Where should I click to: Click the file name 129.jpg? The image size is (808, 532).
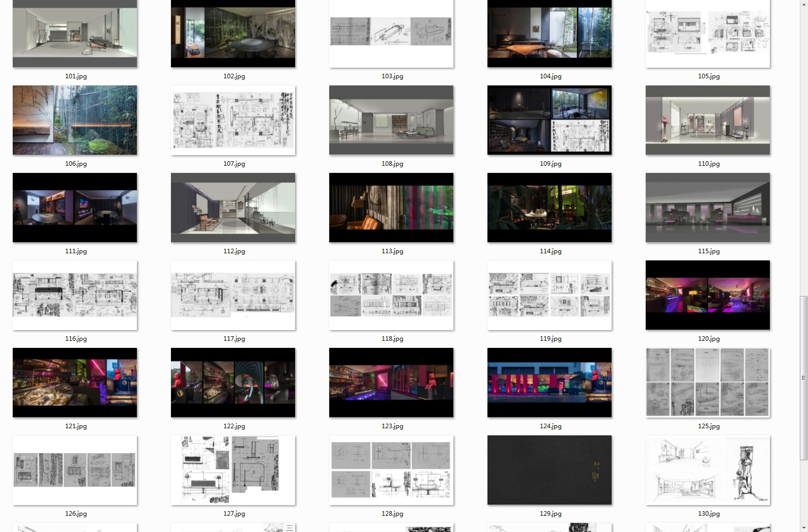pos(551,514)
